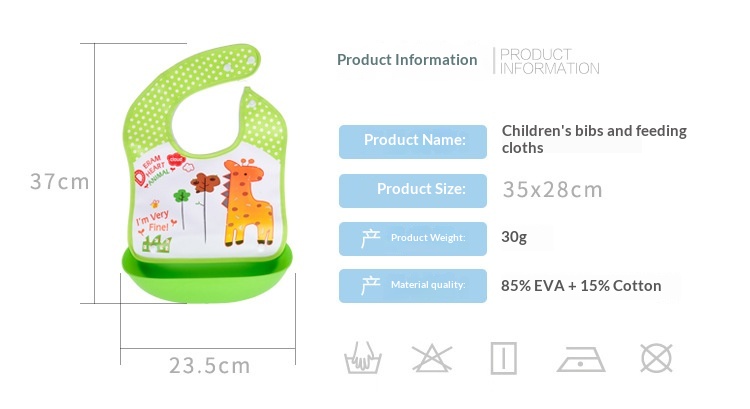The image size is (750, 409).
Task: Click the do-not-bleach triangle icon
Action: coord(432,357)
